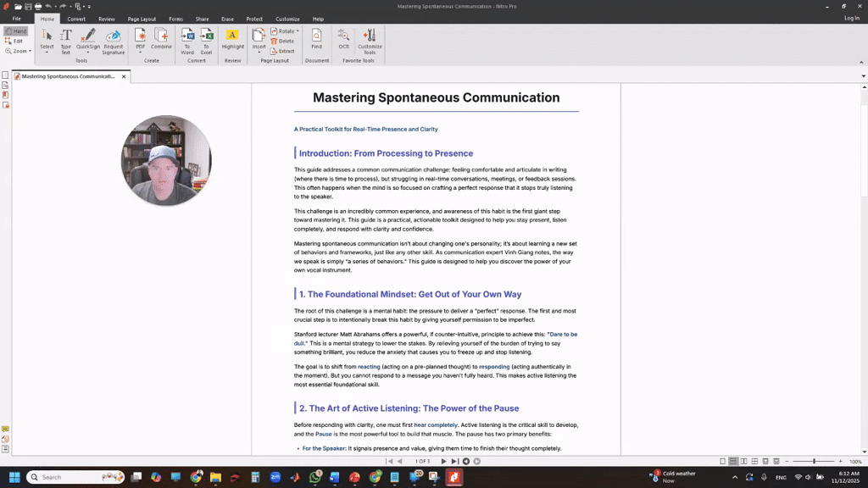
Task: Click the Nitro Pro icon on the taskbar
Action: pos(453,477)
